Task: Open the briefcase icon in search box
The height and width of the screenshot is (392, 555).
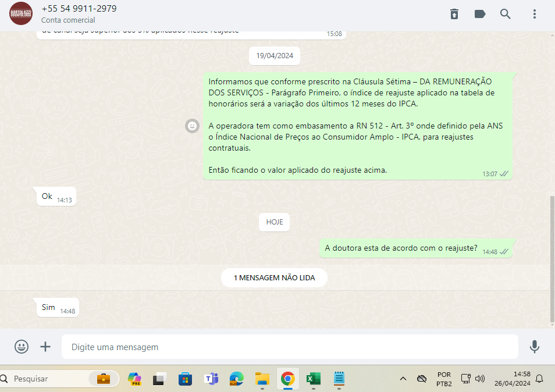Action: pos(104,379)
